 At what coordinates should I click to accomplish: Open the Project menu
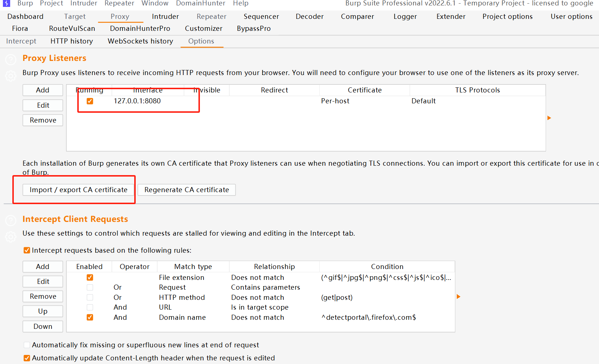pos(52,3)
